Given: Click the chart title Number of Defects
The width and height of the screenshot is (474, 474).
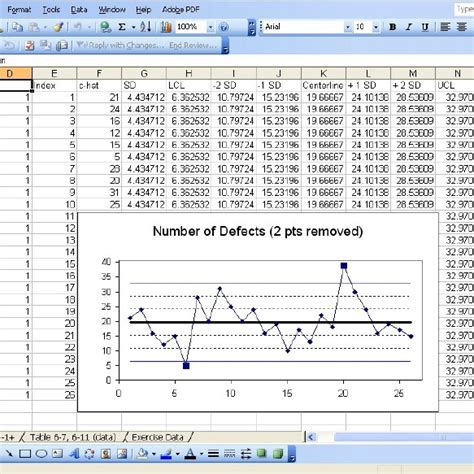Looking at the screenshot, I should 258,231.
